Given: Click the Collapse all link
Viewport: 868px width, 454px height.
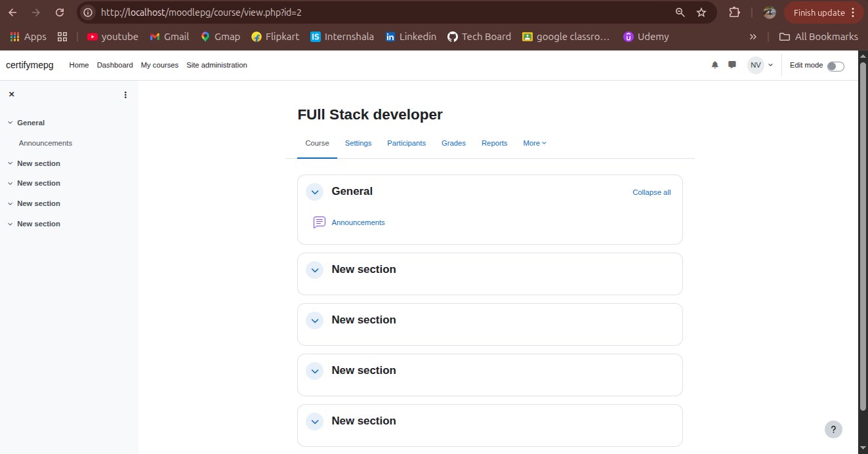Looking at the screenshot, I should coord(651,192).
